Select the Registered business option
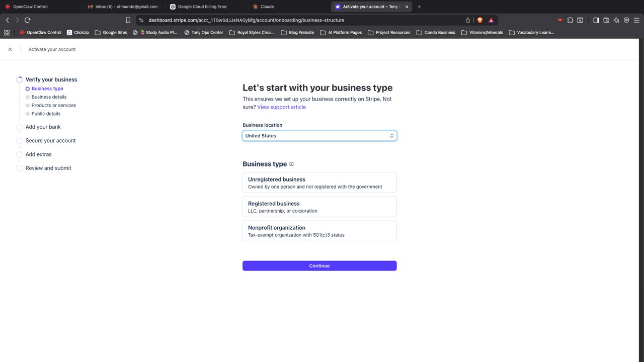This screenshot has width=644, height=362. [x=319, y=207]
